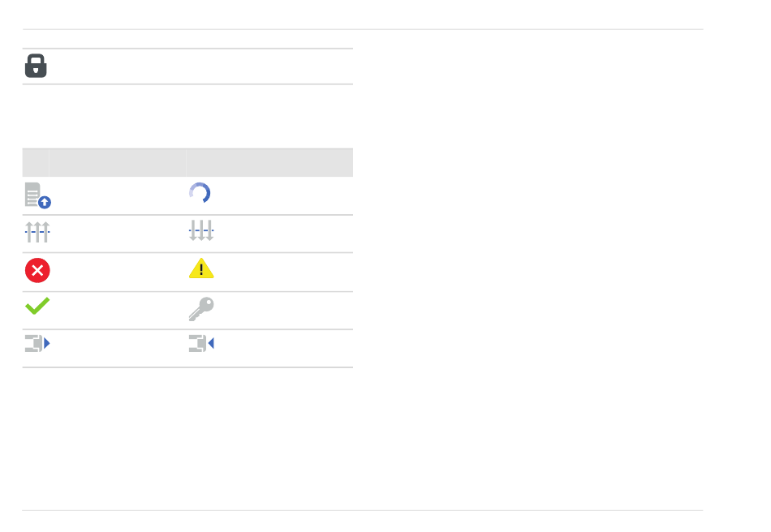Screen dimensions: 771x532
Task: Click the blue upload arrow badge
Action: pyautogui.click(x=45, y=203)
